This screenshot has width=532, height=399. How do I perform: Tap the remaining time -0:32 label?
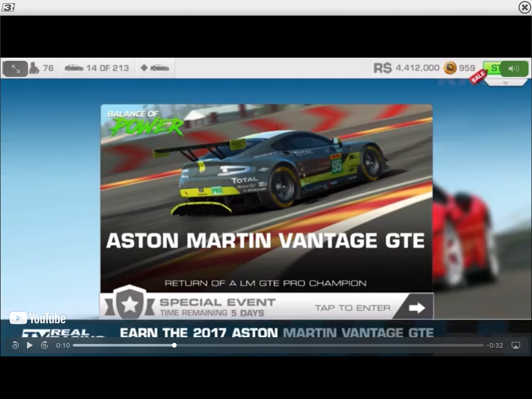[495, 345]
